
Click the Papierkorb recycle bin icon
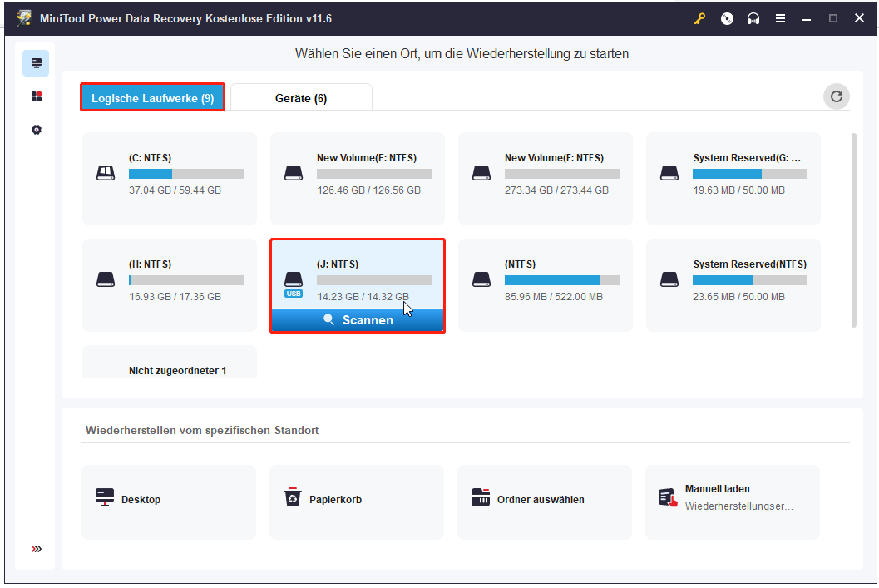coord(293,497)
